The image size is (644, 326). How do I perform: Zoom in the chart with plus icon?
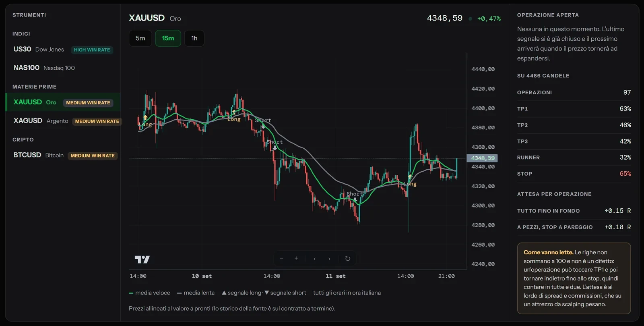pyautogui.click(x=296, y=259)
